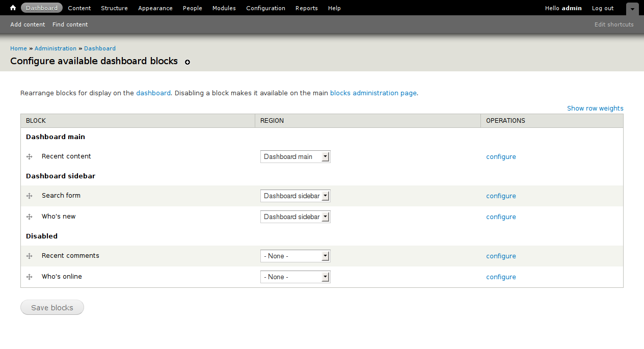Open region dropdown for Search form

[x=295, y=196]
